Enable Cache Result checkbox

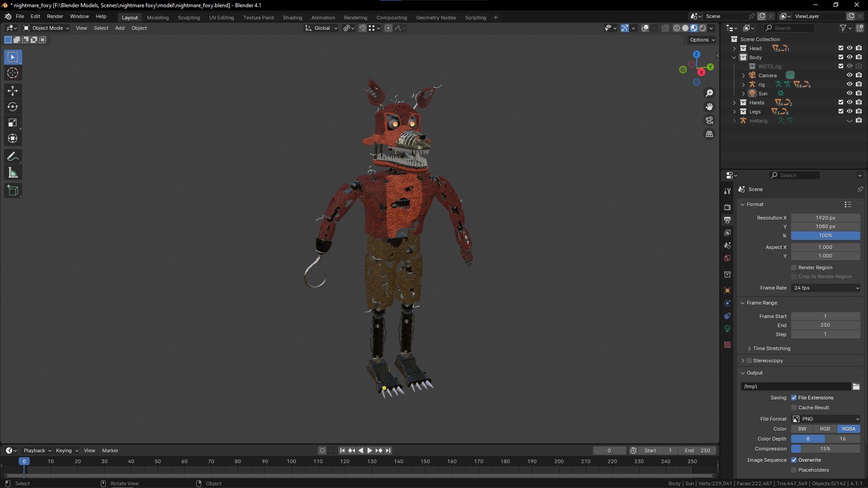click(x=794, y=408)
